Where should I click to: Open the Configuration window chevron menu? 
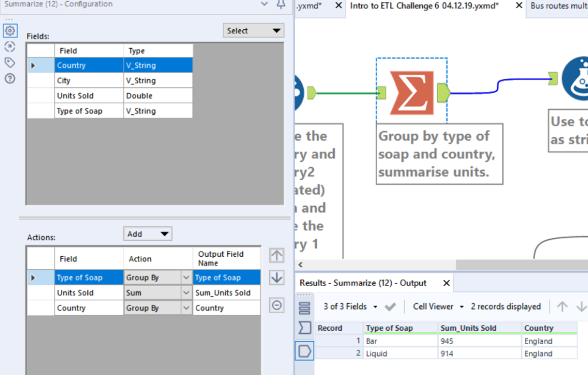[x=264, y=4]
